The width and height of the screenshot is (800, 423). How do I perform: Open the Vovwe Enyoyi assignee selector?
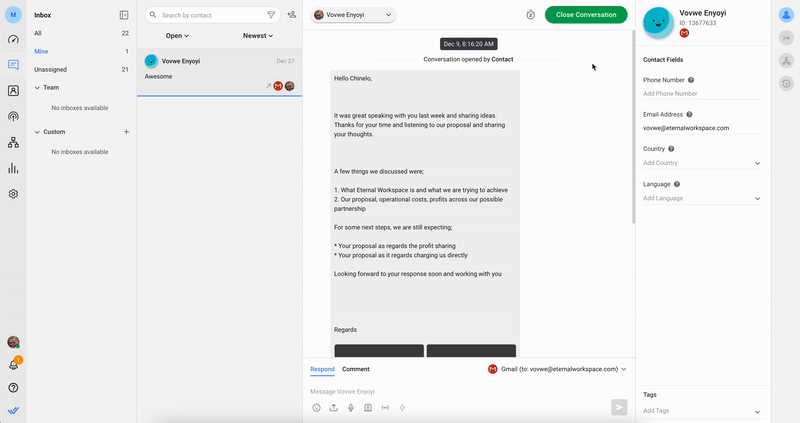353,15
